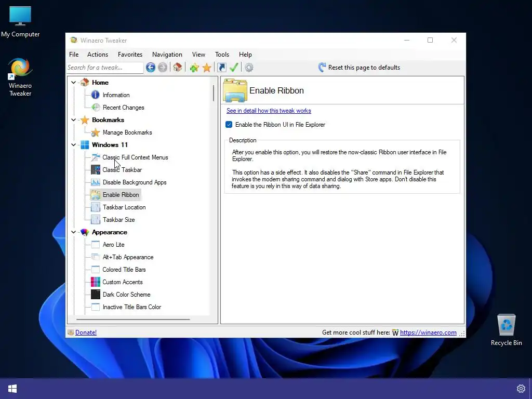Collapse the Bookmarks tree node

click(x=73, y=120)
